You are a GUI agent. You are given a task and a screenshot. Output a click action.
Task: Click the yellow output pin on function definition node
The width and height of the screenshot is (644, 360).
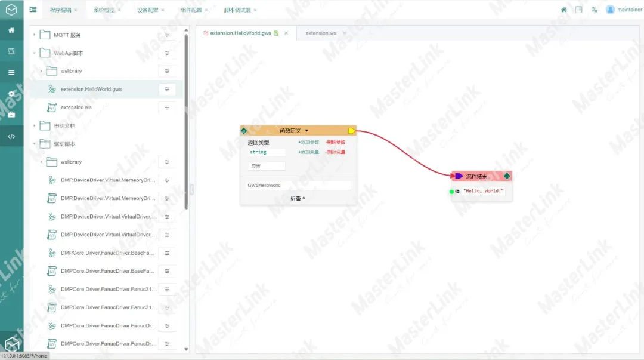(351, 131)
